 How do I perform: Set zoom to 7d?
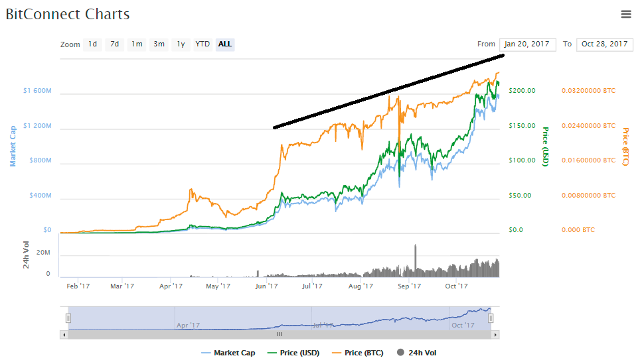pyautogui.click(x=115, y=44)
